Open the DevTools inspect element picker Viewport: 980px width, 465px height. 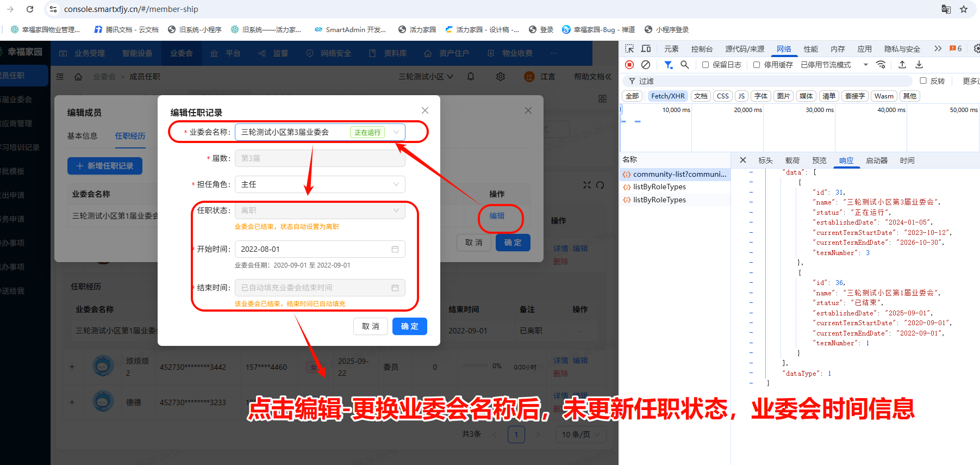tap(629, 48)
